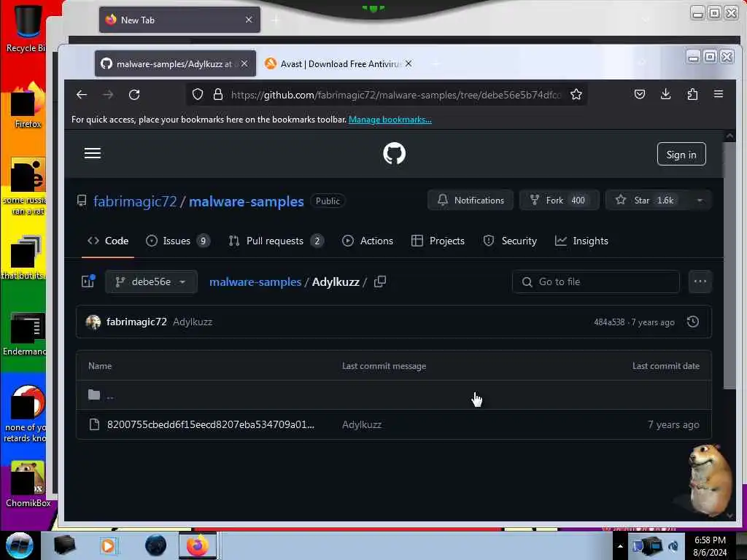Open the Insights tab
The image size is (747, 560).
click(581, 241)
